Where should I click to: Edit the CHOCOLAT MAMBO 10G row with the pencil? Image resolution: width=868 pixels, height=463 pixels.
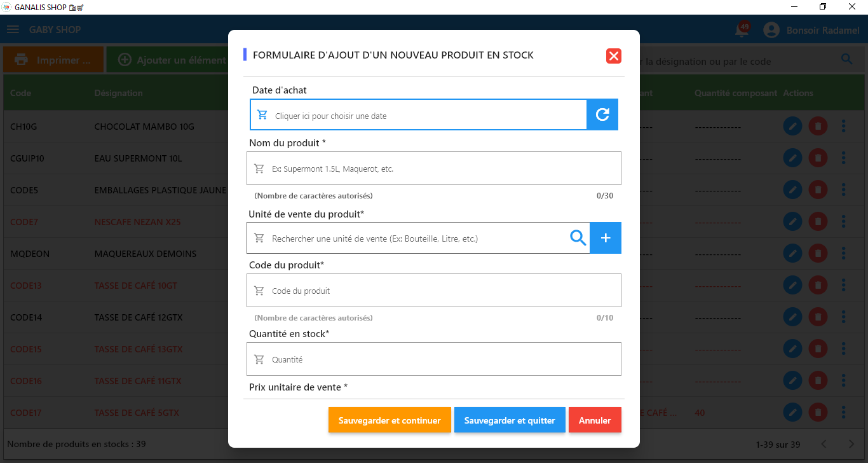[x=792, y=126]
